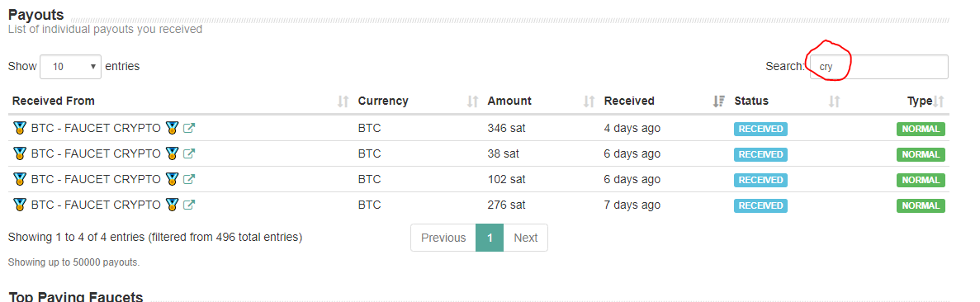Click NORMAL type badge of 276 sat row
Image resolution: width=980 pixels, height=302 pixels.
[921, 205]
